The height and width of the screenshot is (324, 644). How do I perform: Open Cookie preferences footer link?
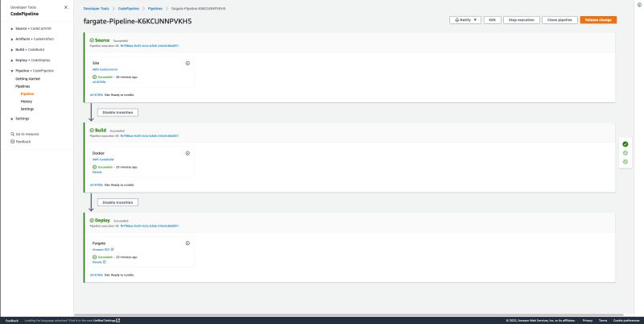[x=626, y=320]
